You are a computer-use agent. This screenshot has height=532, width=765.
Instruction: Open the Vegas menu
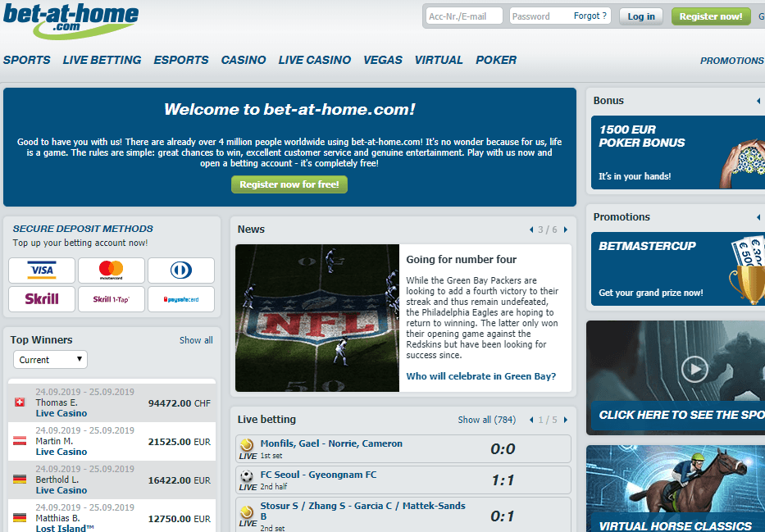383,60
